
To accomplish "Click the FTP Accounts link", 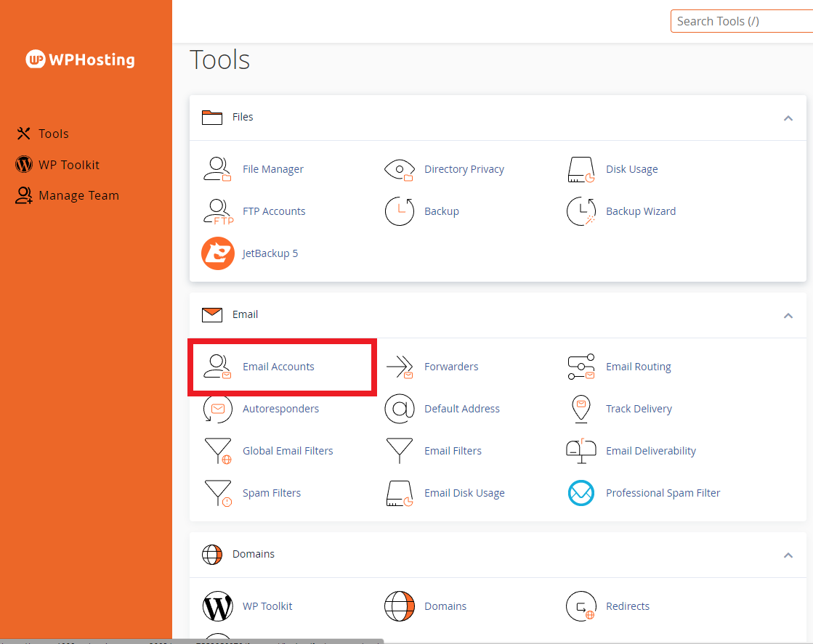I will coord(274,211).
